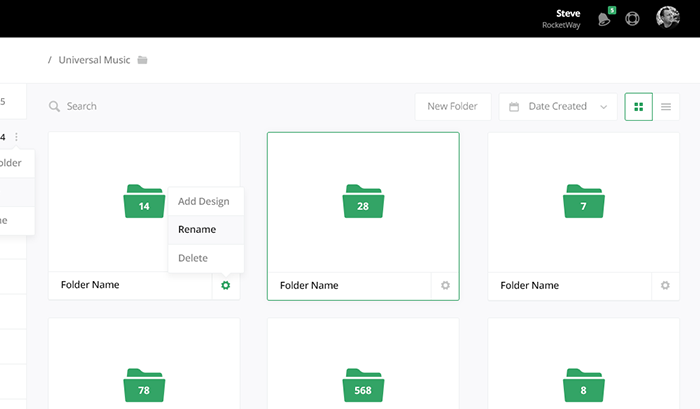Switch to list view
Image resolution: width=700 pixels, height=409 pixels.
(666, 107)
